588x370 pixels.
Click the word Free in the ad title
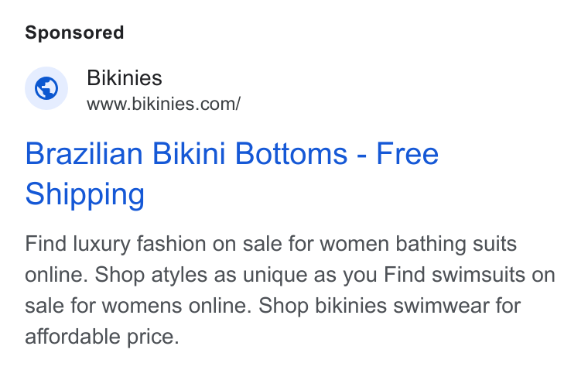407,153
